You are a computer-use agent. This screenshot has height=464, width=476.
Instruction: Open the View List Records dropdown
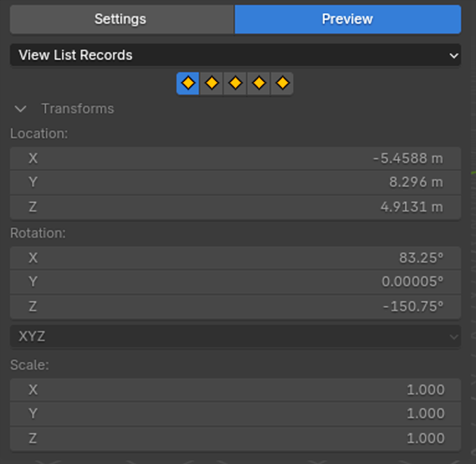236,55
